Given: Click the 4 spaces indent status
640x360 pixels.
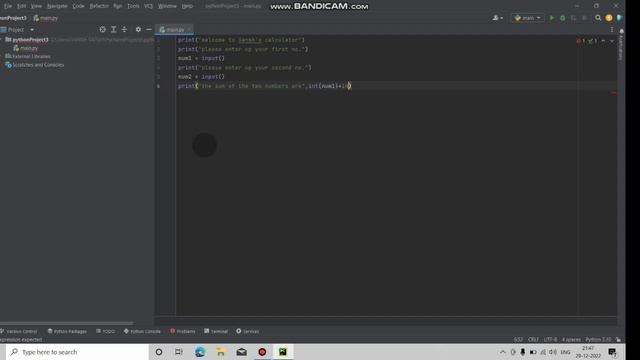Looking at the screenshot, I should pos(571,340).
